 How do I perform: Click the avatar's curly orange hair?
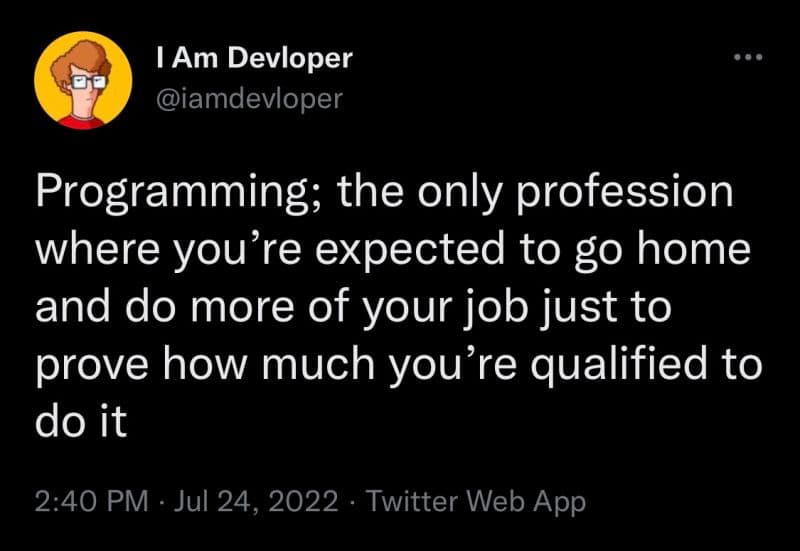click(79, 62)
